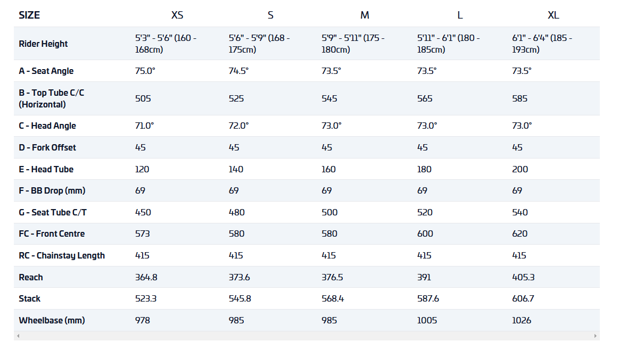Select the Rider Height row label

43,44
